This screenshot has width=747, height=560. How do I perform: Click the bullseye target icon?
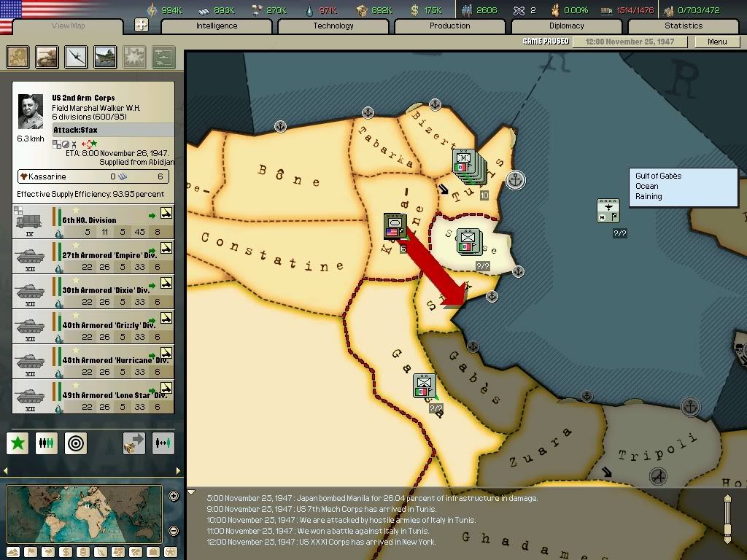76,443
